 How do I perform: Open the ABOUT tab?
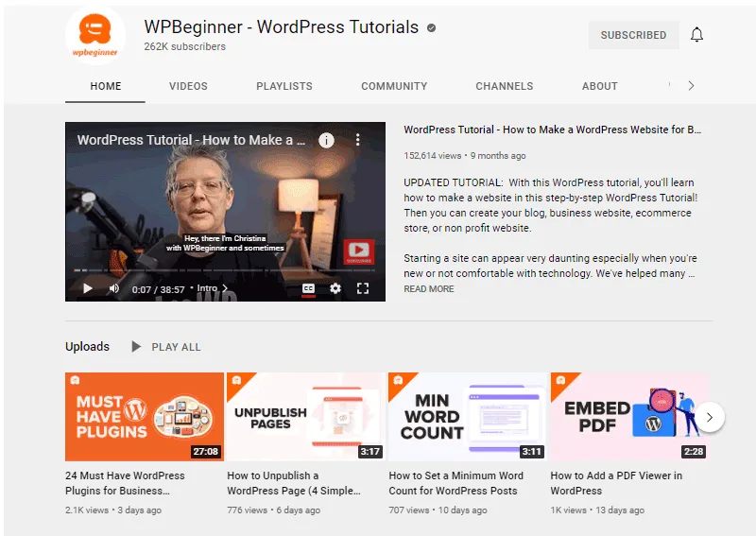point(599,86)
